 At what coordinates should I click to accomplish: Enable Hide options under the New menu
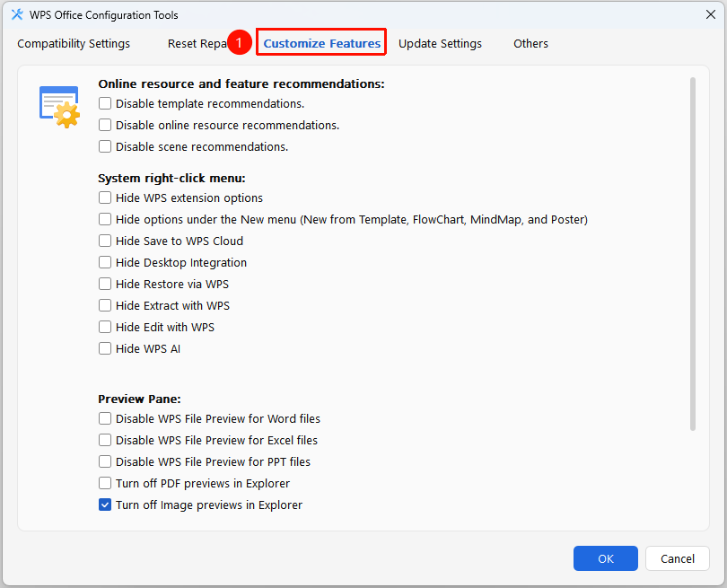tap(105, 219)
